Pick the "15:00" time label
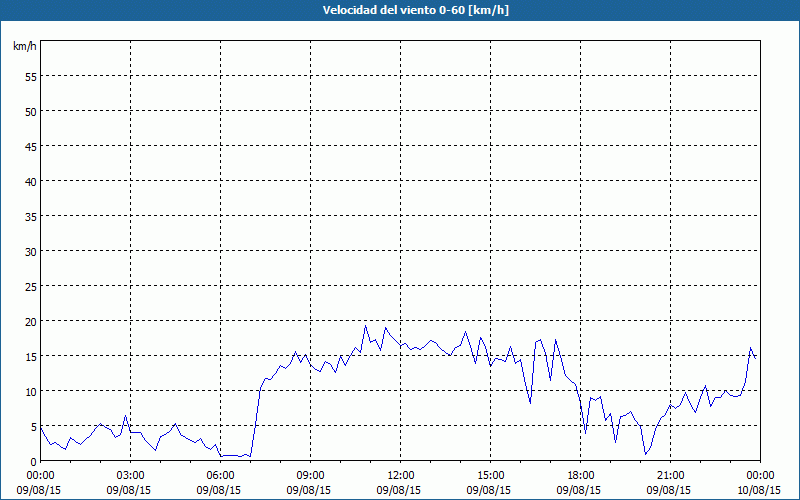Viewport: 800px width, 500px height. click(491, 476)
